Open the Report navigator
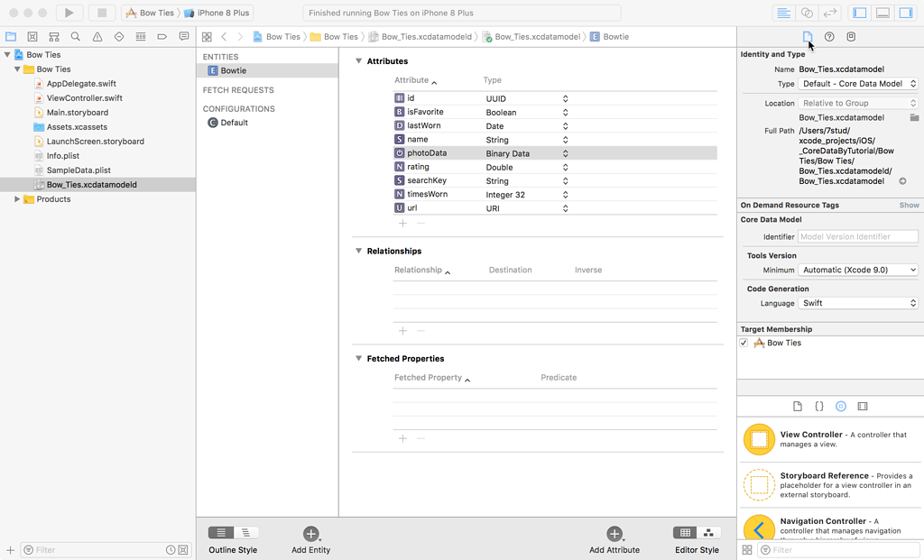 point(184,36)
